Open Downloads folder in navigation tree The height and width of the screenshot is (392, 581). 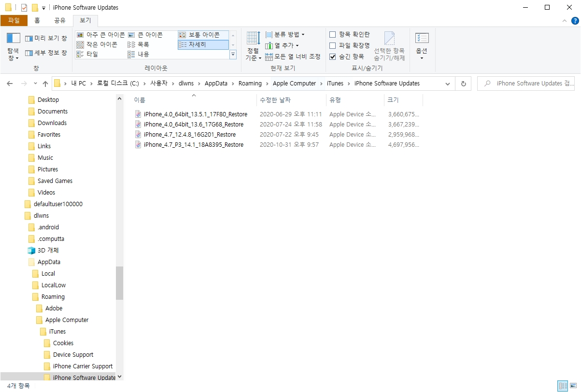click(x=52, y=123)
